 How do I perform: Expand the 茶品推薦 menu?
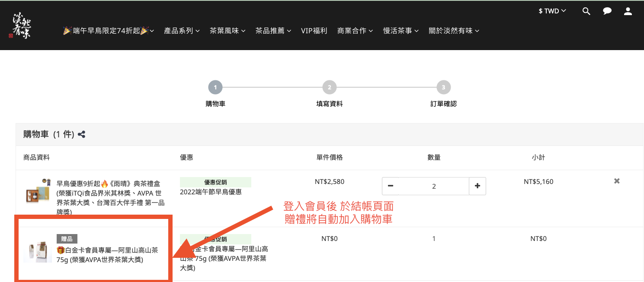click(273, 31)
